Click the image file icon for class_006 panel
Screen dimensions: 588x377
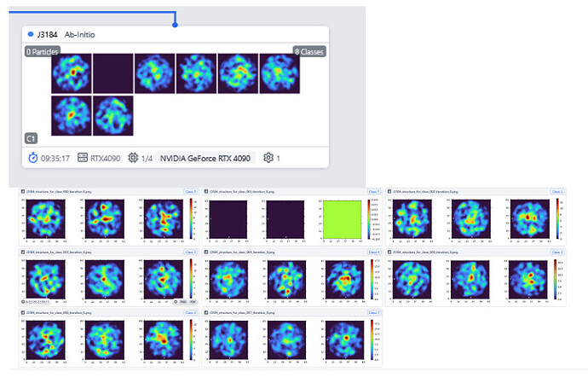tap(23, 312)
